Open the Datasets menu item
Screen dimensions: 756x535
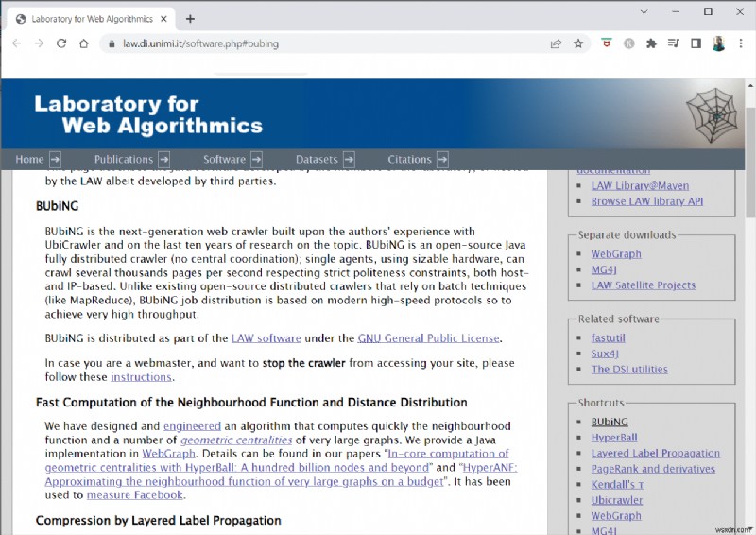(317, 159)
